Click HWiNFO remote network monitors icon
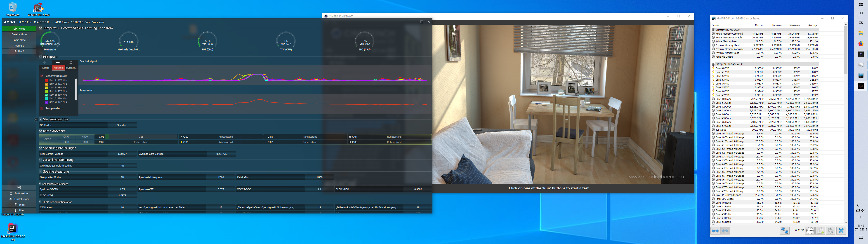This screenshot has width=868, height=244. coord(785,230)
